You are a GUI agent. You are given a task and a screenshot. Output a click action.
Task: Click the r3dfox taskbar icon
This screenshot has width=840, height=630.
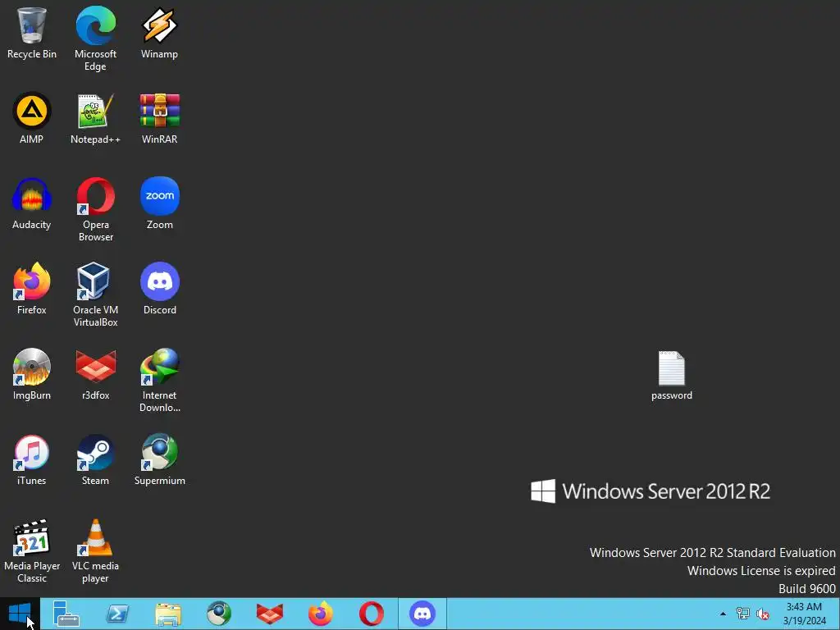click(x=269, y=614)
